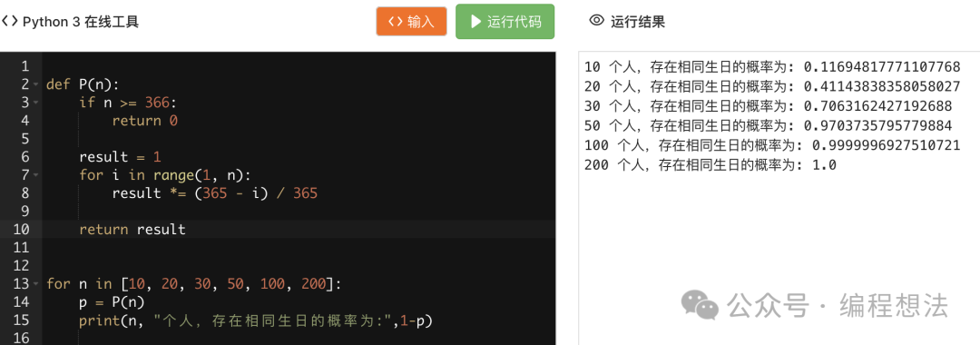Screen dimensions: 980x345
Task: Run the code with 运行代码 button
Action: click(x=505, y=22)
